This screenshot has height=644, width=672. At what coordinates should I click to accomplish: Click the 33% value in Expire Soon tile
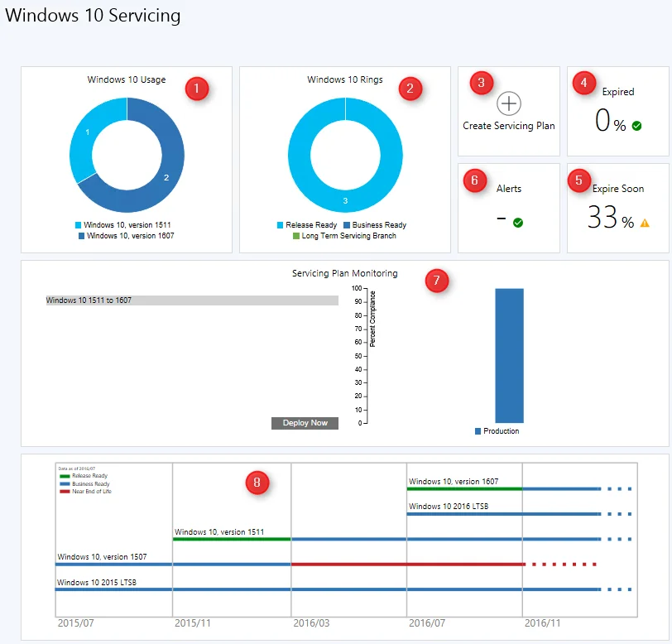coord(611,218)
